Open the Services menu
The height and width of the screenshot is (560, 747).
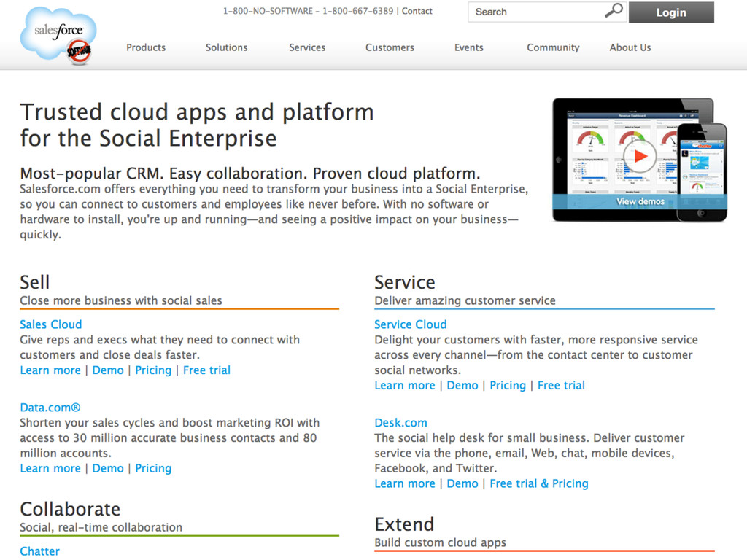point(307,47)
